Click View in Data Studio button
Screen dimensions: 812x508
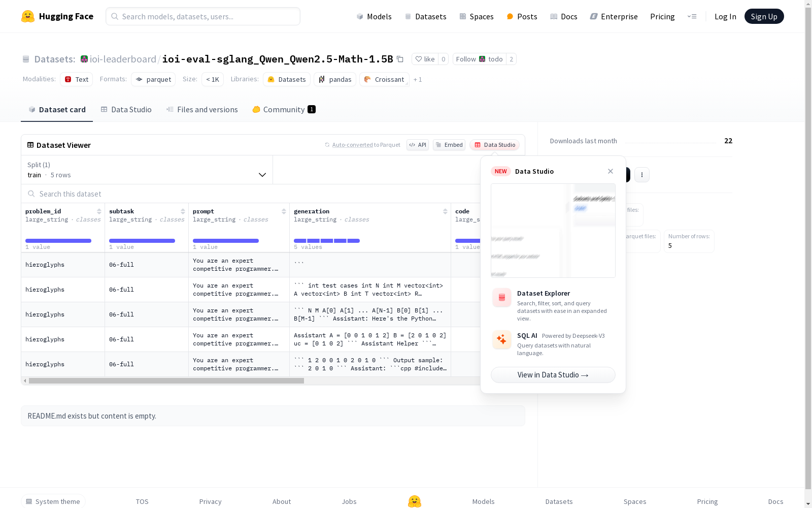click(553, 375)
